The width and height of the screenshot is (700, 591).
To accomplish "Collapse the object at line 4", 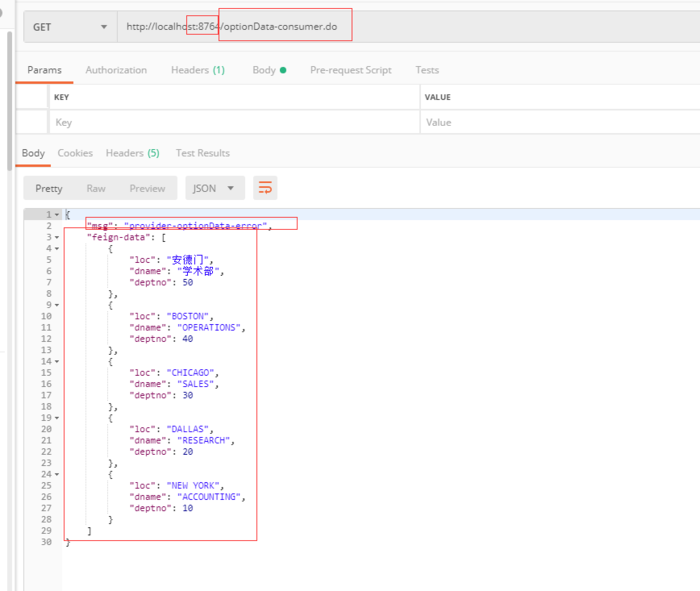I will click(x=57, y=249).
